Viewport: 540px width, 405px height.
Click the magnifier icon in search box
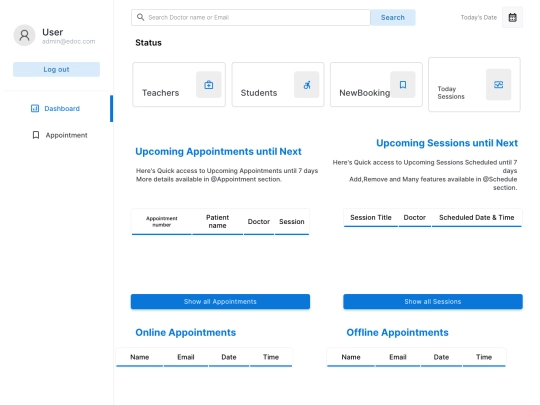[140, 17]
